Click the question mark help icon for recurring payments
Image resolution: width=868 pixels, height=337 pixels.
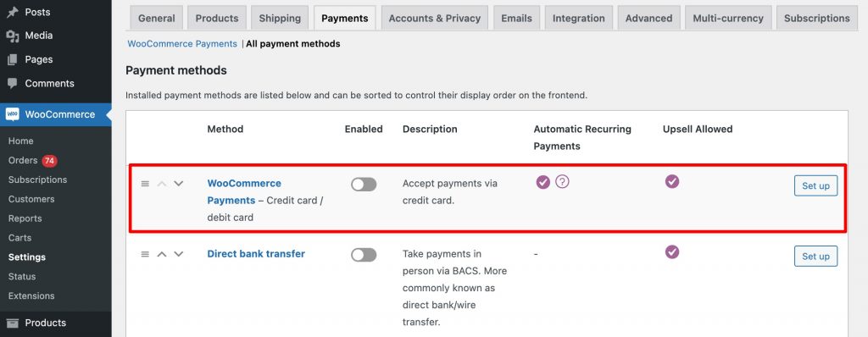coord(563,181)
